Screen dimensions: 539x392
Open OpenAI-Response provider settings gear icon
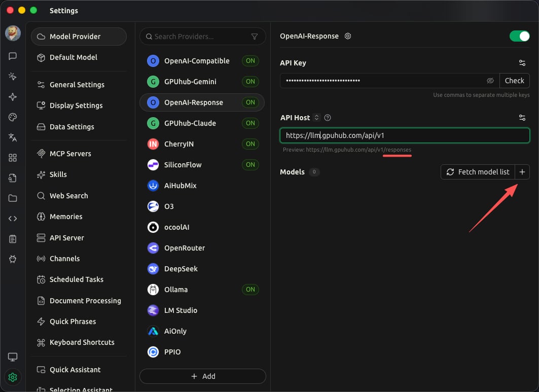pyautogui.click(x=348, y=36)
